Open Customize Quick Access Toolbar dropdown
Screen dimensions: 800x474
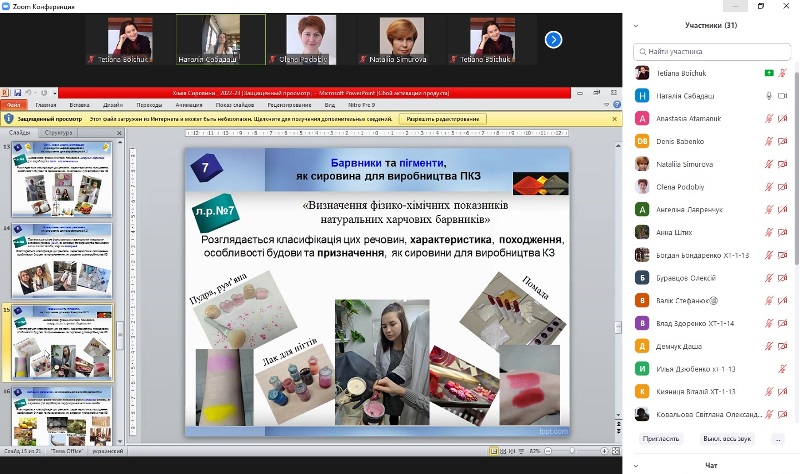point(54,93)
